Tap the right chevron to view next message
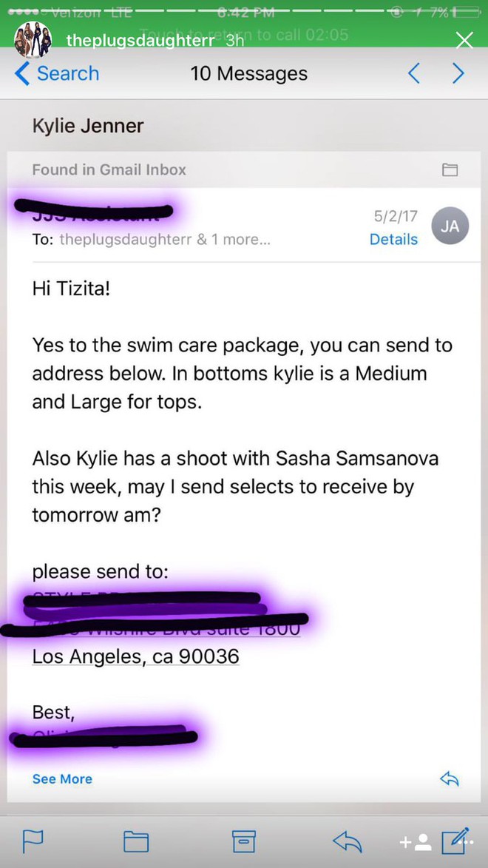 pyautogui.click(x=458, y=73)
